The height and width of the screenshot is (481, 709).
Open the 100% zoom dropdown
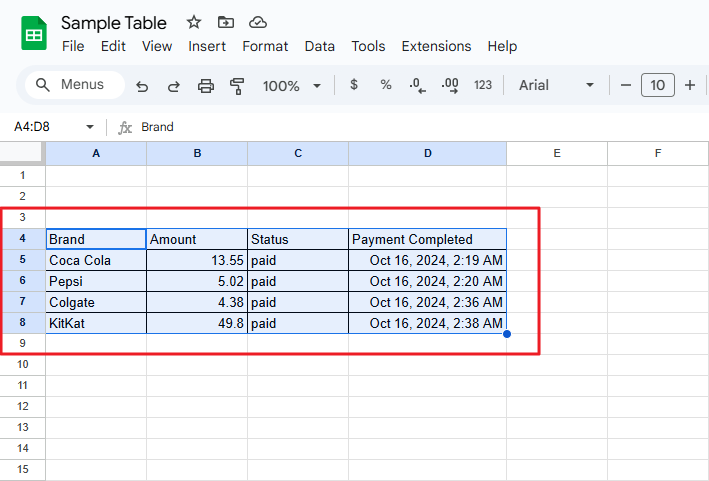(x=292, y=85)
